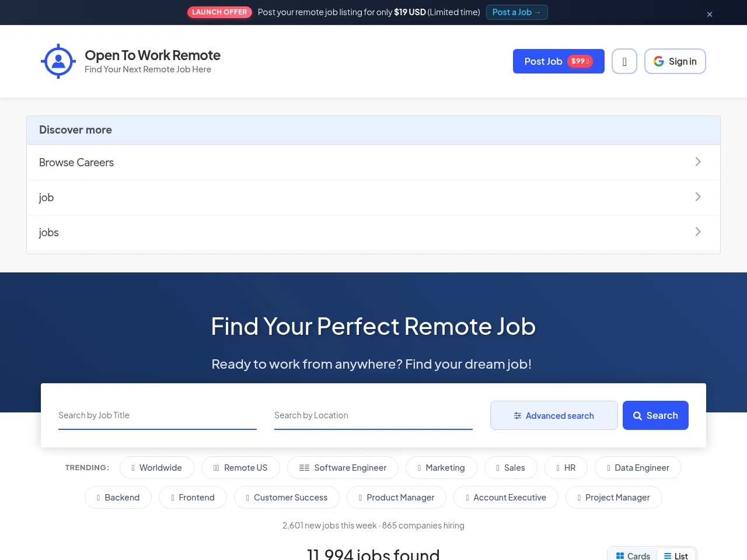Open Advanced search options
The width and height of the screenshot is (747, 560).
554,415
